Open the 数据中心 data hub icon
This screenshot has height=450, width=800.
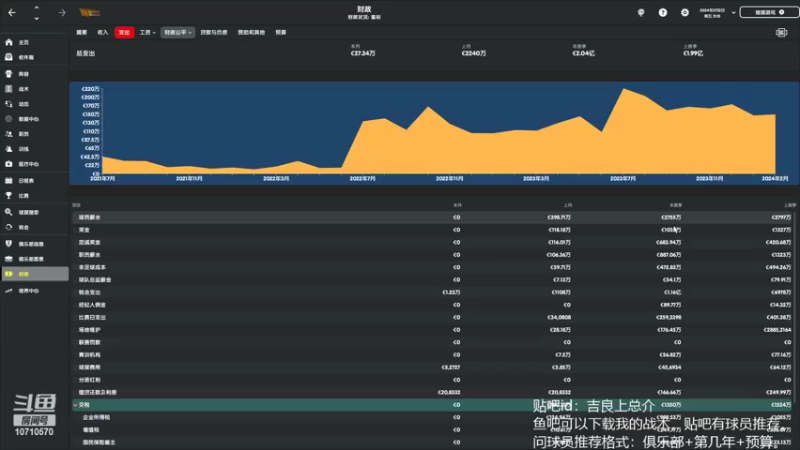(x=9, y=119)
